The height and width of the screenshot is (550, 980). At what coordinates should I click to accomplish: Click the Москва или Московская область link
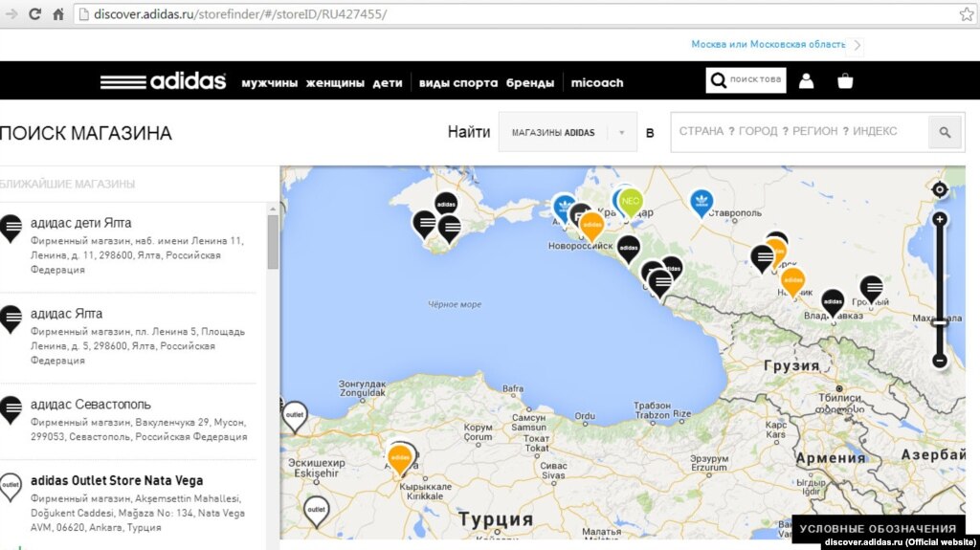pyautogui.click(x=768, y=44)
